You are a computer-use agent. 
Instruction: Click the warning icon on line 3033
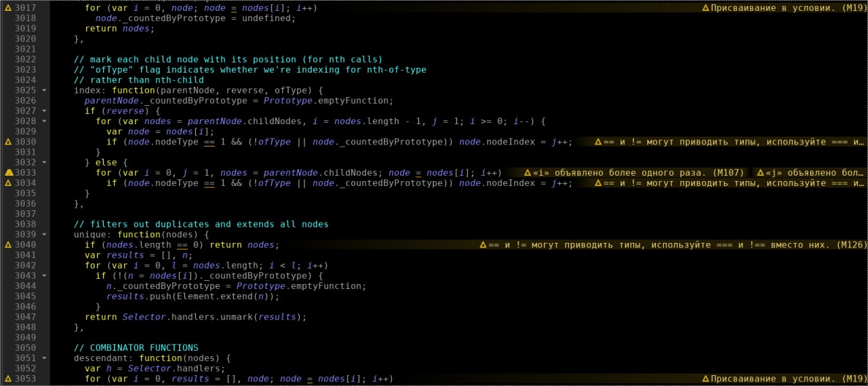click(x=8, y=173)
